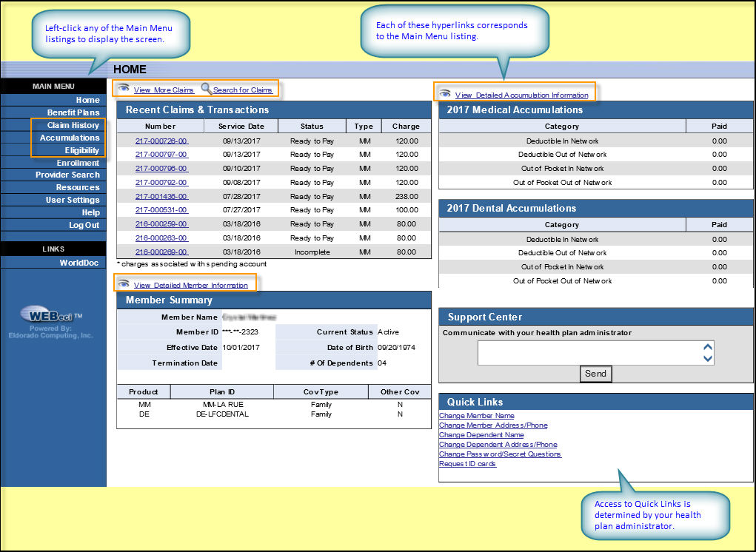Click the Plan ID value MM-LA RUE
The width and height of the screenshot is (756, 552).
point(223,405)
